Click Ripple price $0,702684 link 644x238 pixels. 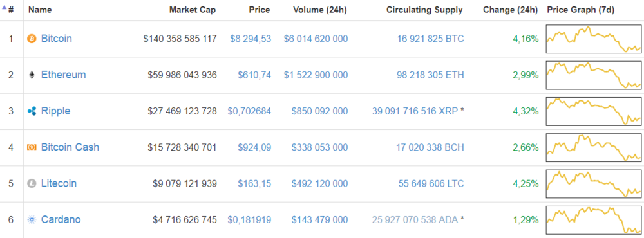coord(249,111)
